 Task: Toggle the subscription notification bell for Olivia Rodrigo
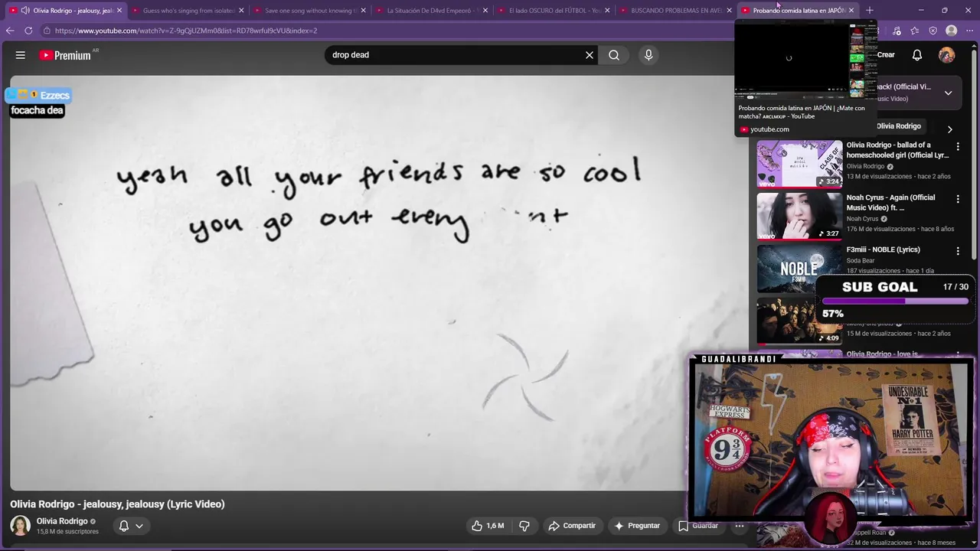click(131, 526)
